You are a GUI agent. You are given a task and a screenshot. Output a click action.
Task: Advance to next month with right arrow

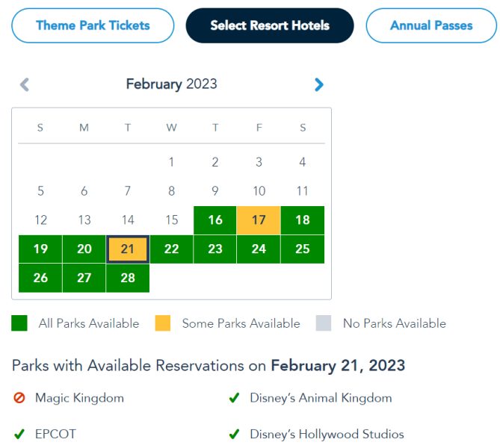point(319,84)
